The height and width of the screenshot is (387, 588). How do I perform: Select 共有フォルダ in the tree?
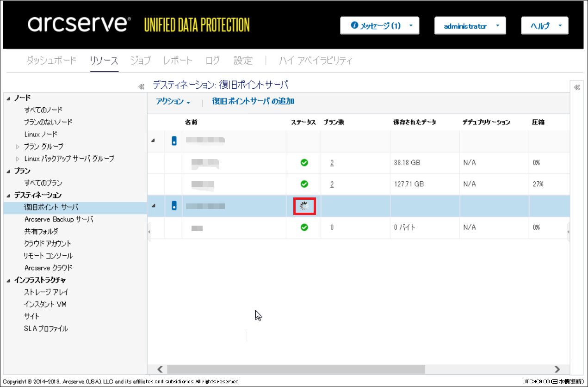click(41, 231)
